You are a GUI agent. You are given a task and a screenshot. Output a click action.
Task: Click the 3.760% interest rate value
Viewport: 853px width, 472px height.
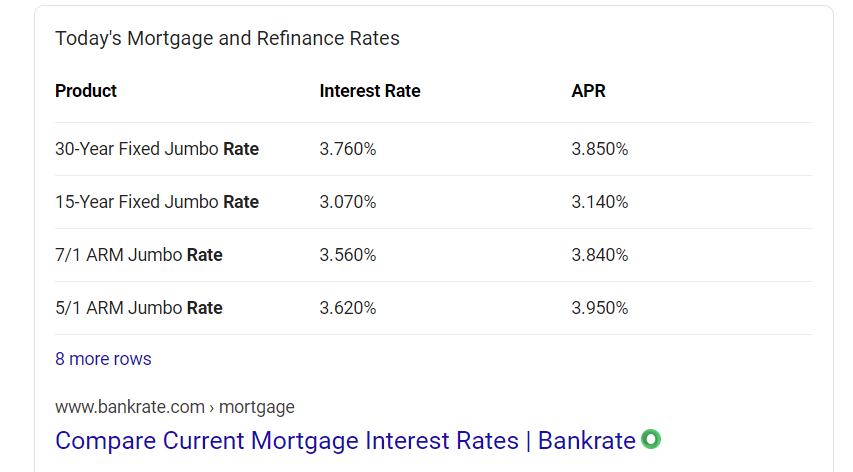point(348,149)
